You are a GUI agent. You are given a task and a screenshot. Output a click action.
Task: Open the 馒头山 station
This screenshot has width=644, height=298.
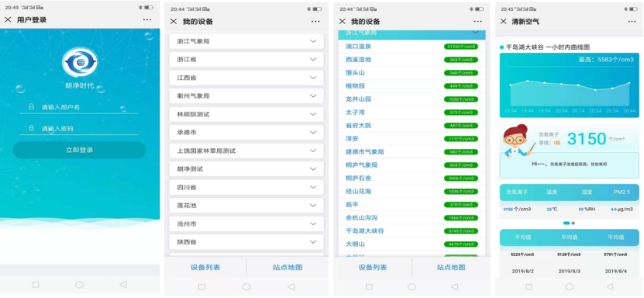point(412,73)
